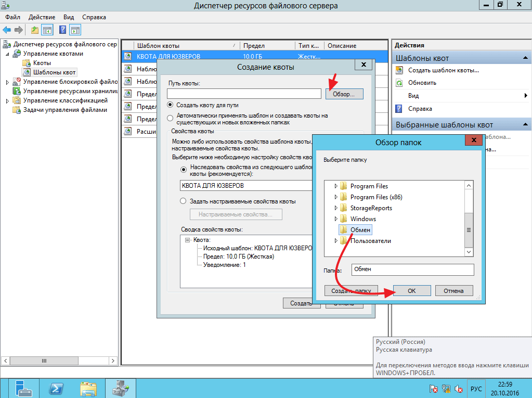The image size is (532, 398).
Task: Expand the Program Files (x86) folder
Action: [x=335, y=197]
